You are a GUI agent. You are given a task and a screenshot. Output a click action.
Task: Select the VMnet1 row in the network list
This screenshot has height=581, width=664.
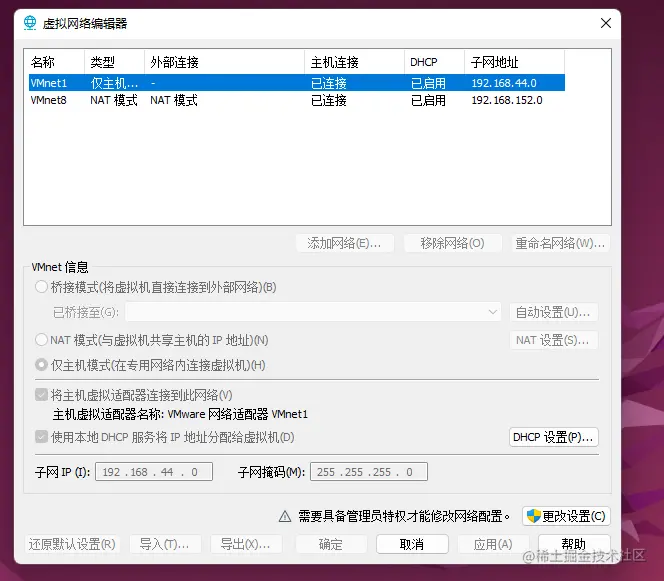click(x=296, y=83)
